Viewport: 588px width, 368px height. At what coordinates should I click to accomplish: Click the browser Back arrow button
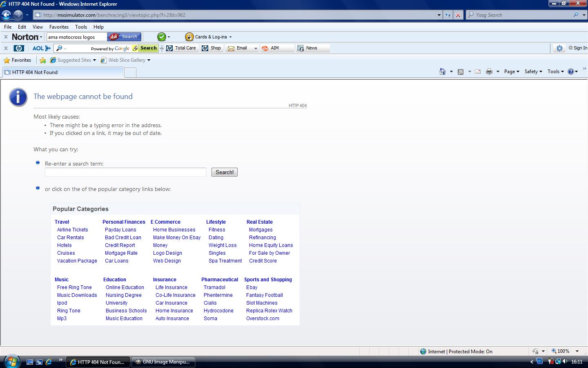point(6,15)
